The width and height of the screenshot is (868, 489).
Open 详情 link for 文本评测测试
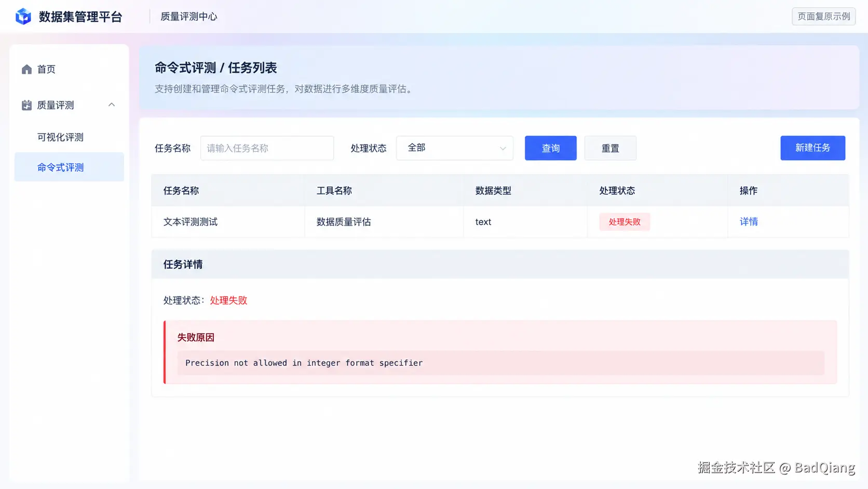pyautogui.click(x=749, y=222)
